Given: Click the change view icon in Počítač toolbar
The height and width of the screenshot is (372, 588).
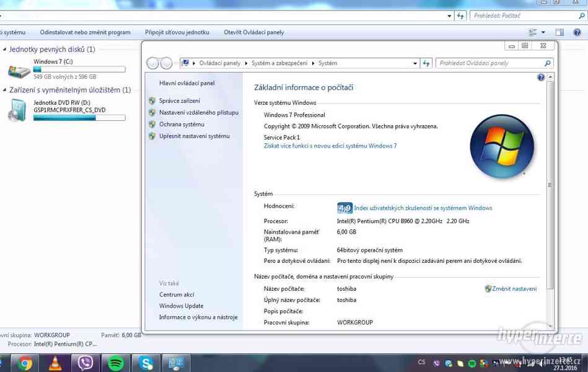Looking at the screenshot, I should (532, 32).
